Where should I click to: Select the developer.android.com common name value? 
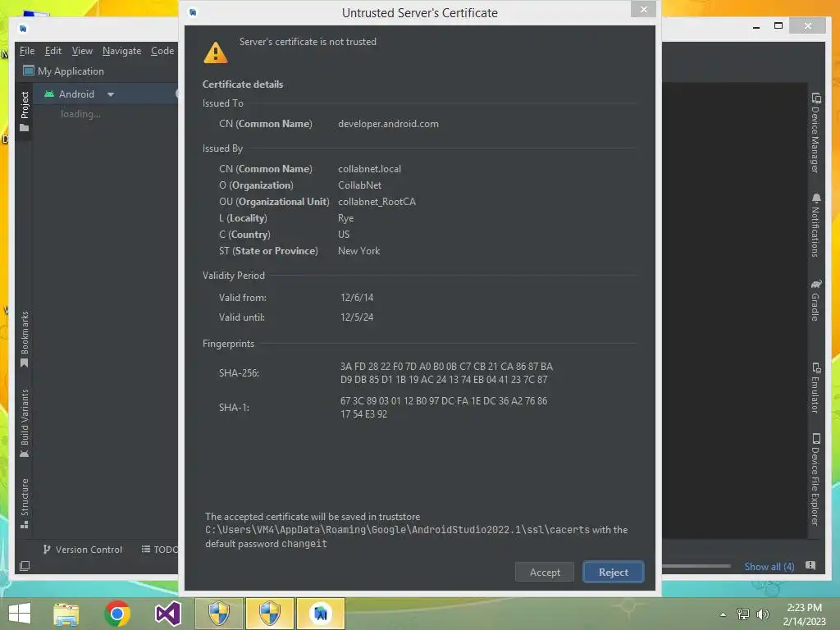(x=388, y=124)
